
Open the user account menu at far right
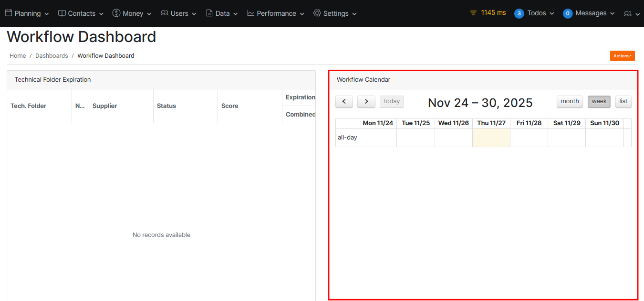pyautogui.click(x=632, y=14)
